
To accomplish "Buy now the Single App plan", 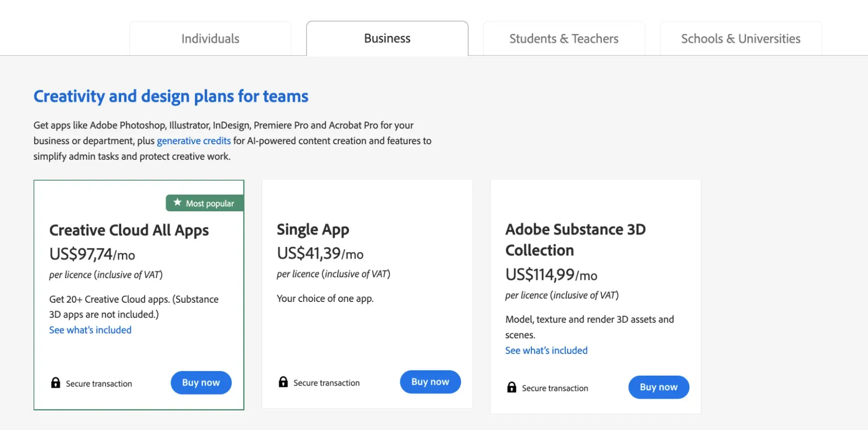I will pyautogui.click(x=430, y=382).
